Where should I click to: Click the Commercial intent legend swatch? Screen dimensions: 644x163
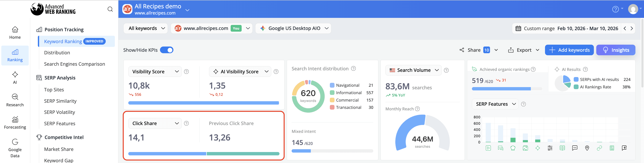tap(332, 100)
